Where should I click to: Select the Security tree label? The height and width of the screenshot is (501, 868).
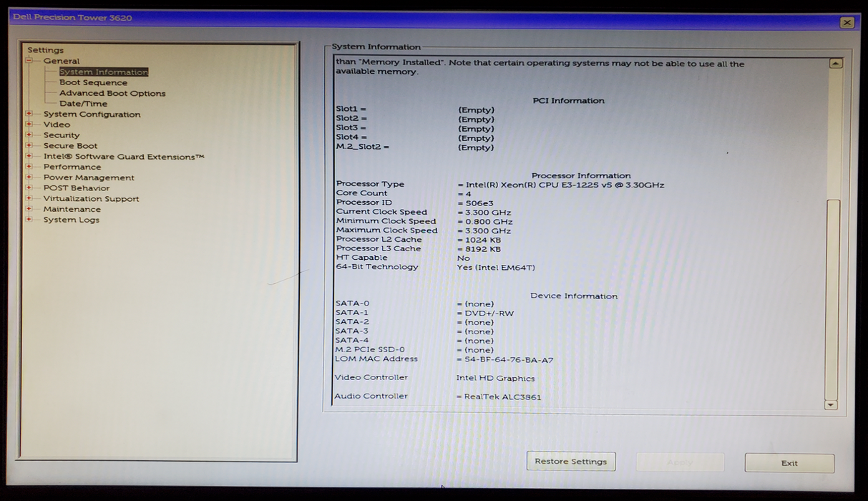click(62, 135)
